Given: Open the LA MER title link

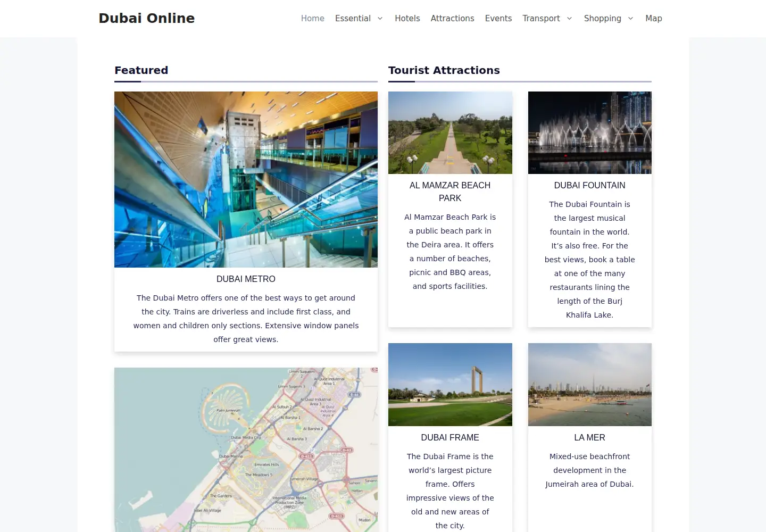Looking at the screenshot, I should tap(590, 437).
